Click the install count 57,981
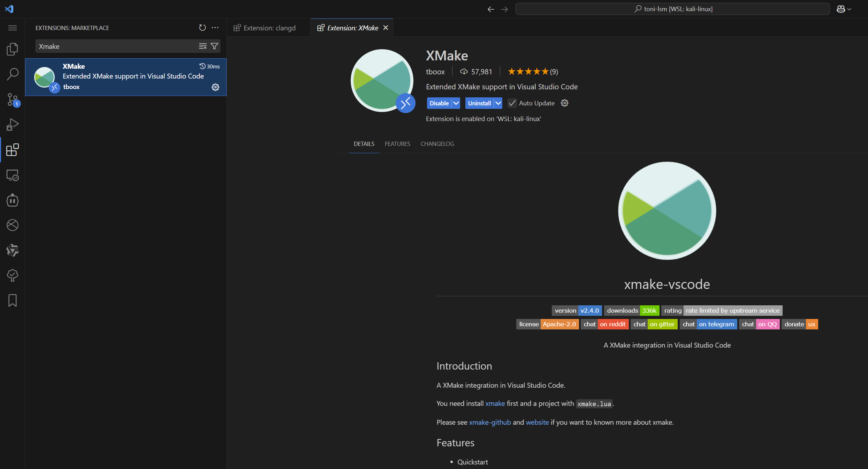Image resolution: width=868 pixels, height=469 pixels. pyautogui.click(x=476, y=72)
